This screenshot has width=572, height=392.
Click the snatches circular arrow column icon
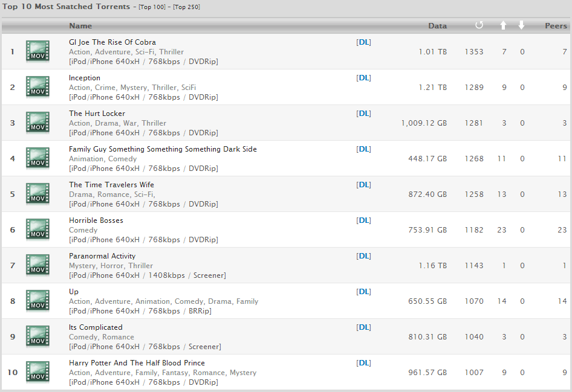(479, 25)
